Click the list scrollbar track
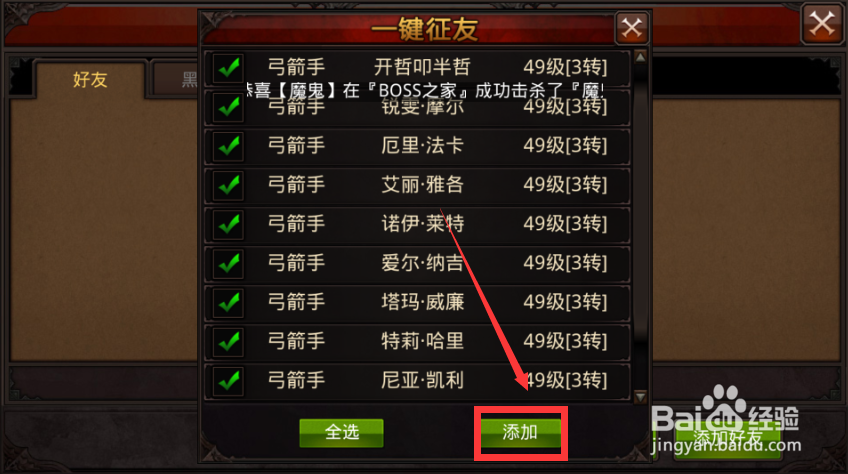848x474 pixels. pos(640,227)
